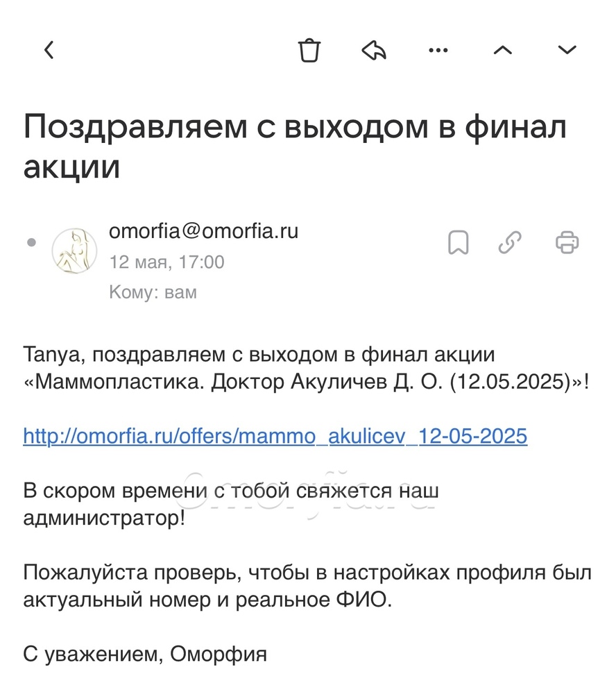Image resolution: width=616 pixels, height=674 pixels.
Task: Tap the date '12 мая, 17:00'
Action: coord(166,262)
